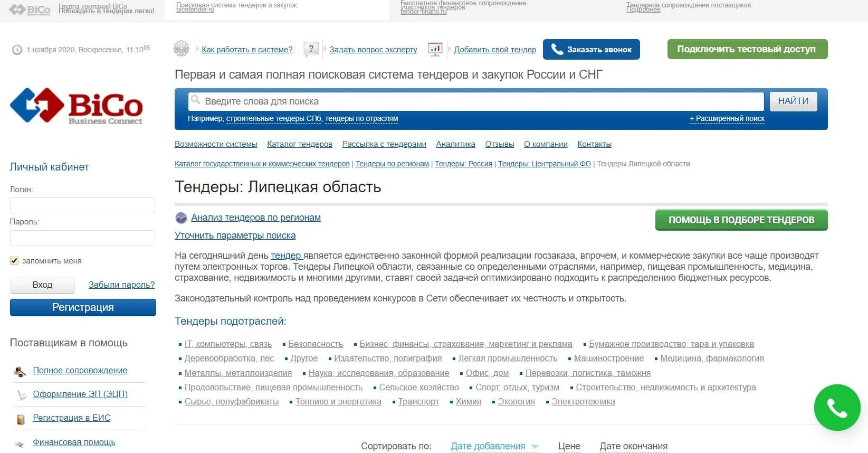The image size is (868, 453).
Task: Open 'Контакты' menu item
Action: [x=594, y=144]
